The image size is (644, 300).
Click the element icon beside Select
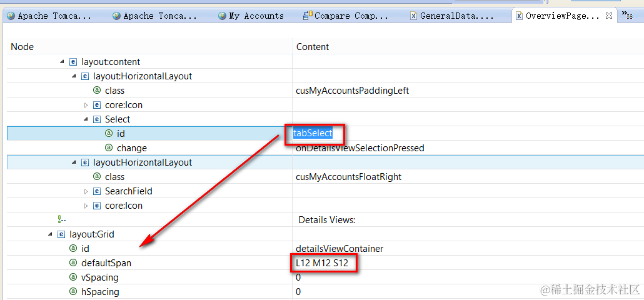[97, 119]
